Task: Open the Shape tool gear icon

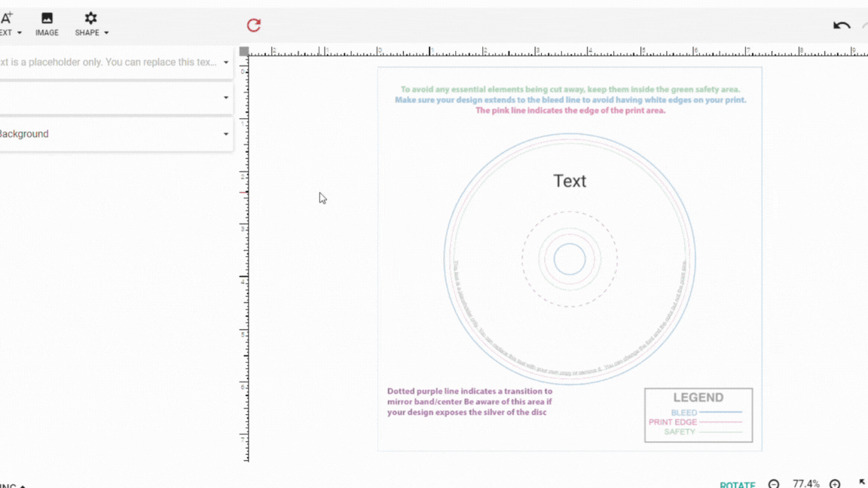Action: 90,18
